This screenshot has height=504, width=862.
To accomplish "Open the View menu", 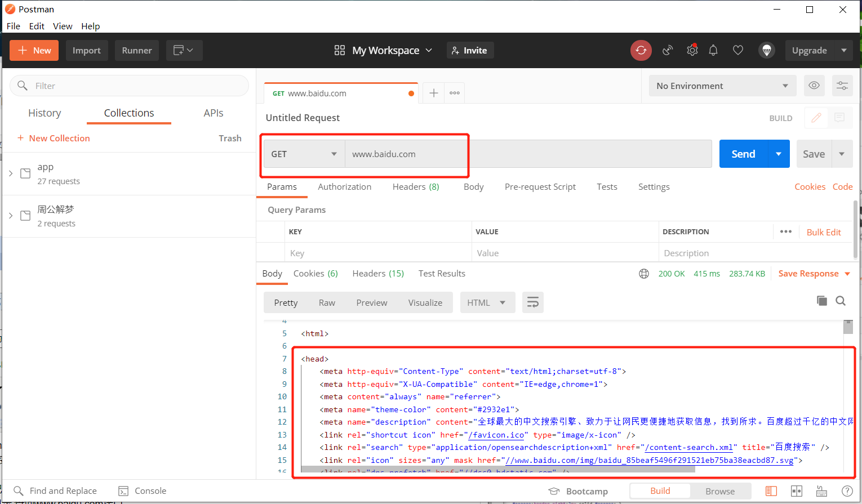I will pos(63,26).
